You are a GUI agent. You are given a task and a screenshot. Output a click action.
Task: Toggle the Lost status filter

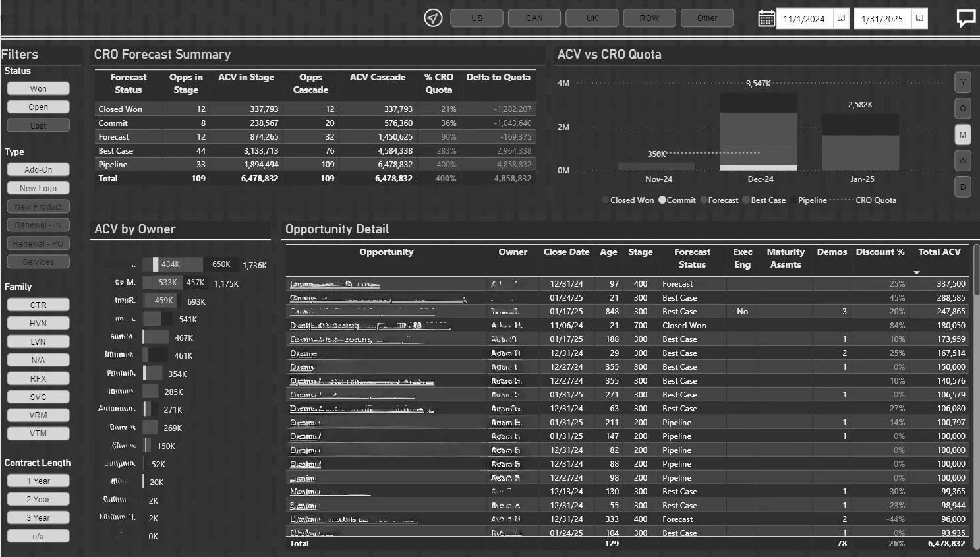pyautogui.click(x=38, y=125)
